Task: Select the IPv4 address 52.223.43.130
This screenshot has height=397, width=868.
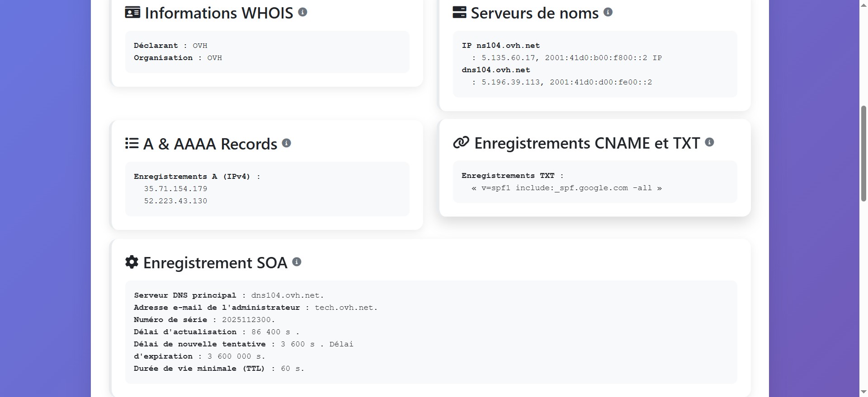Action: click(176, 201)
